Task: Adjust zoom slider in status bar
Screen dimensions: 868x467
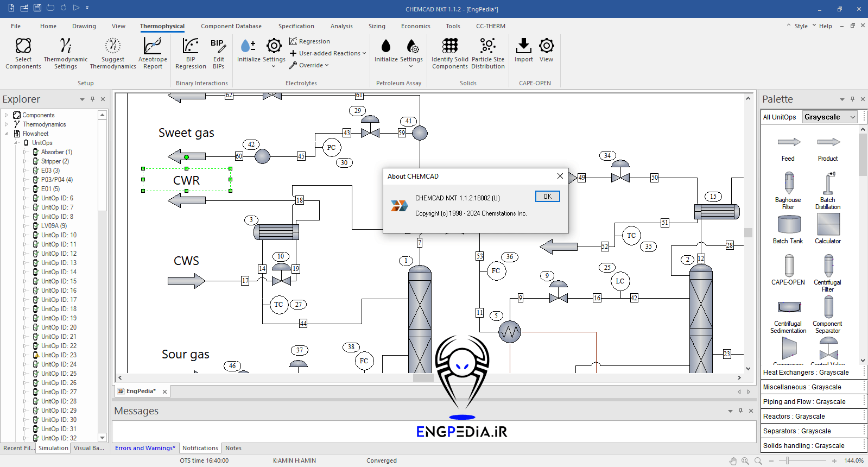Action: [x=787, y=460]
